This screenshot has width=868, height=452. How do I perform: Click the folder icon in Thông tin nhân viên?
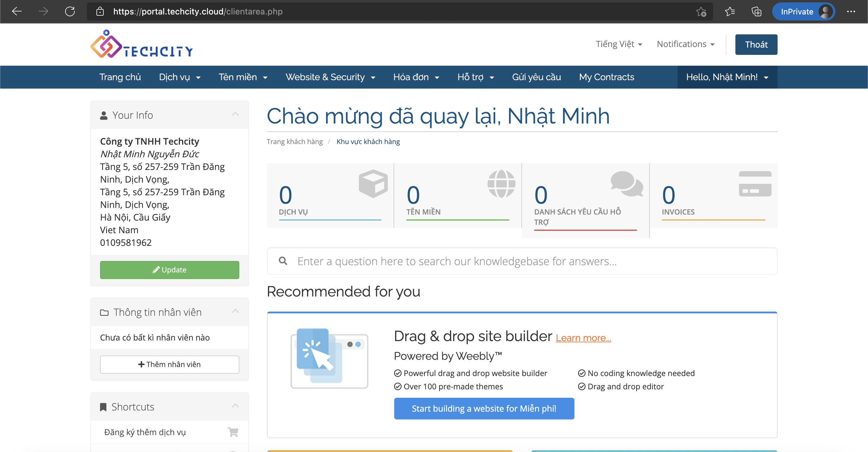104,312
